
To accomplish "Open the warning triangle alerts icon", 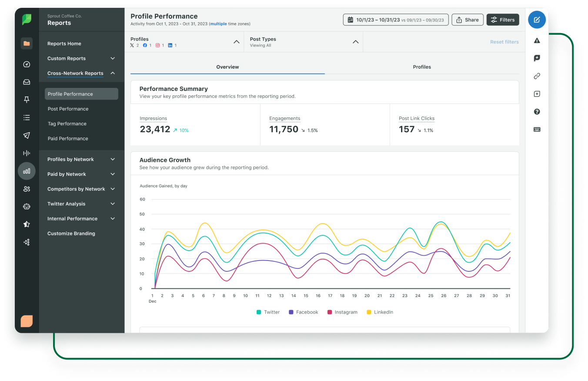I will click(x=537, y=40).
